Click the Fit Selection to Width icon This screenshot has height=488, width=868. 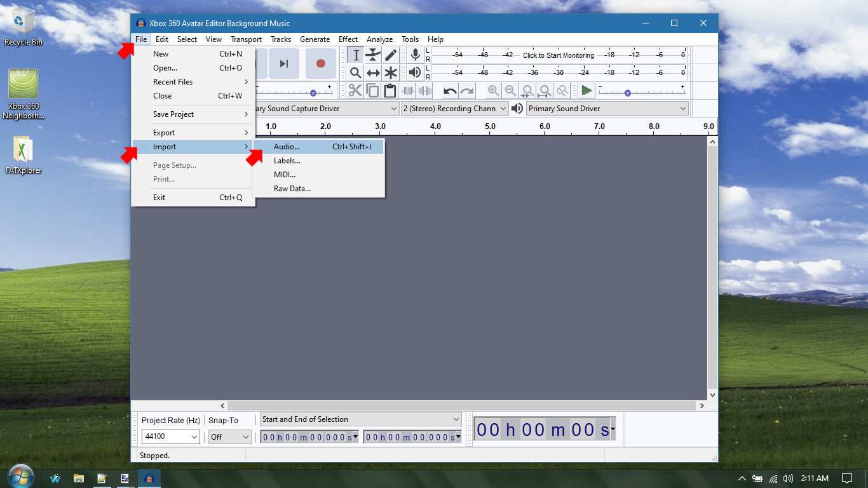click(527, 91)
